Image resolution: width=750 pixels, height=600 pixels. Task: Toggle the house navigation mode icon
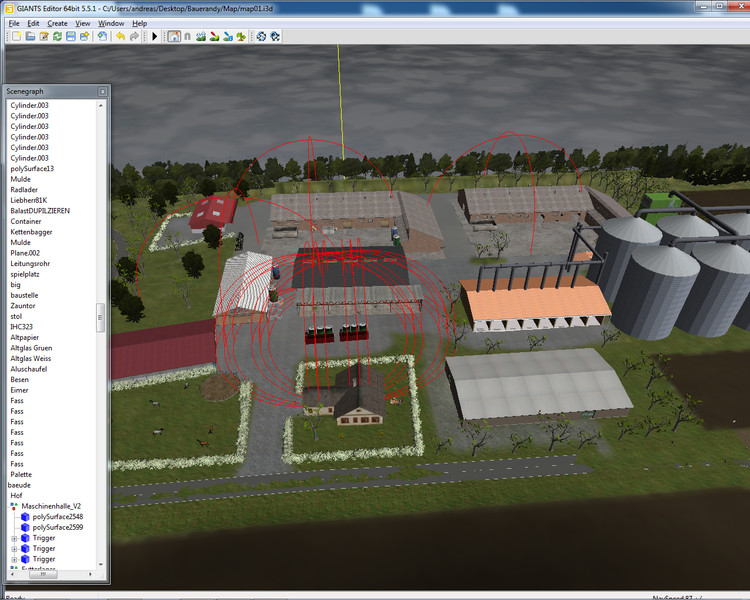pos(174,36)
